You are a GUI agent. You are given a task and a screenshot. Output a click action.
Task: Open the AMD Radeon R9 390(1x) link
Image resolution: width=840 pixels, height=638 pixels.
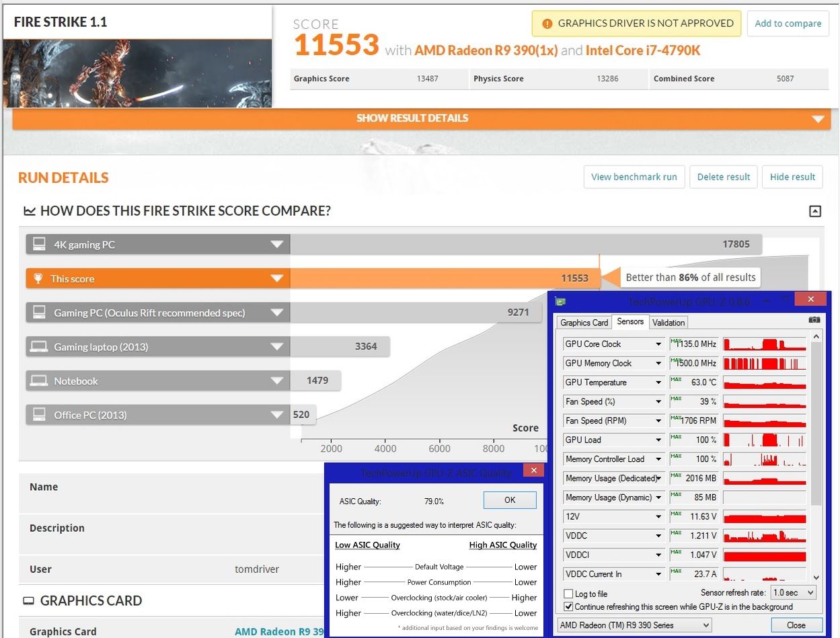click(486, 50)
